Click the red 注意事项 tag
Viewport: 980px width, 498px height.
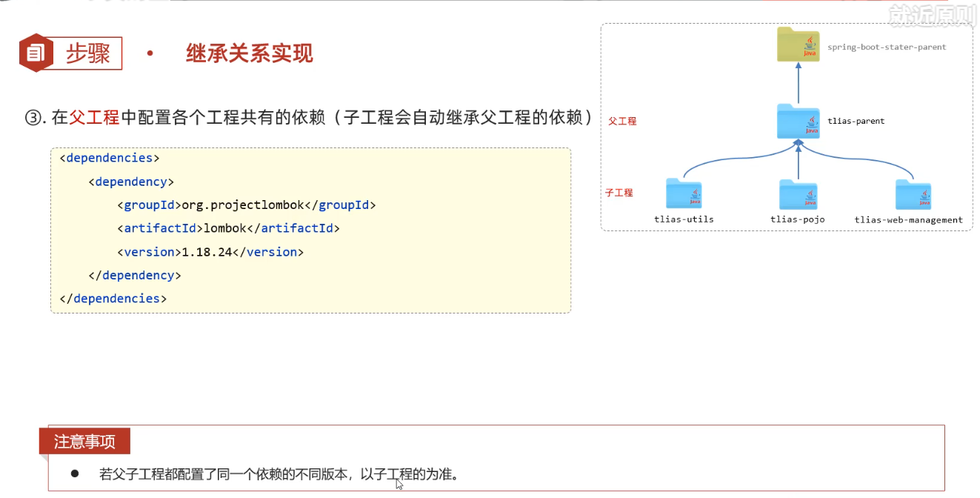[85, 442]
